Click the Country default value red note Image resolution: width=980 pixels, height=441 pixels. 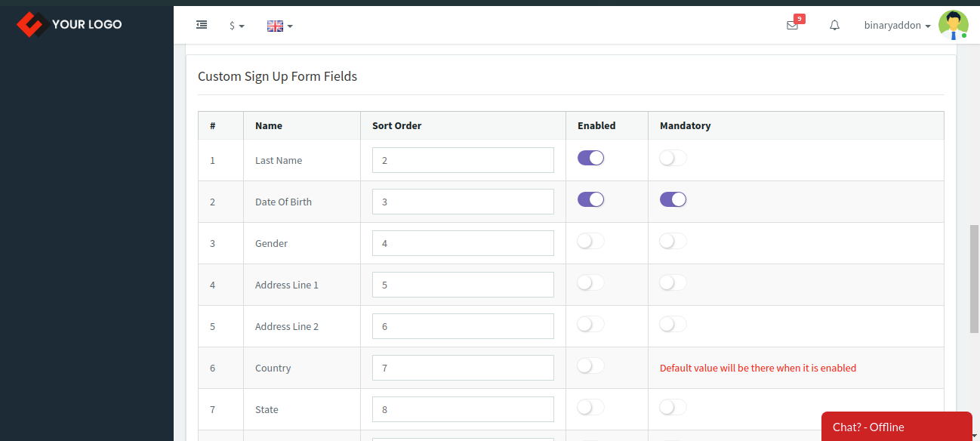[758, 369]
